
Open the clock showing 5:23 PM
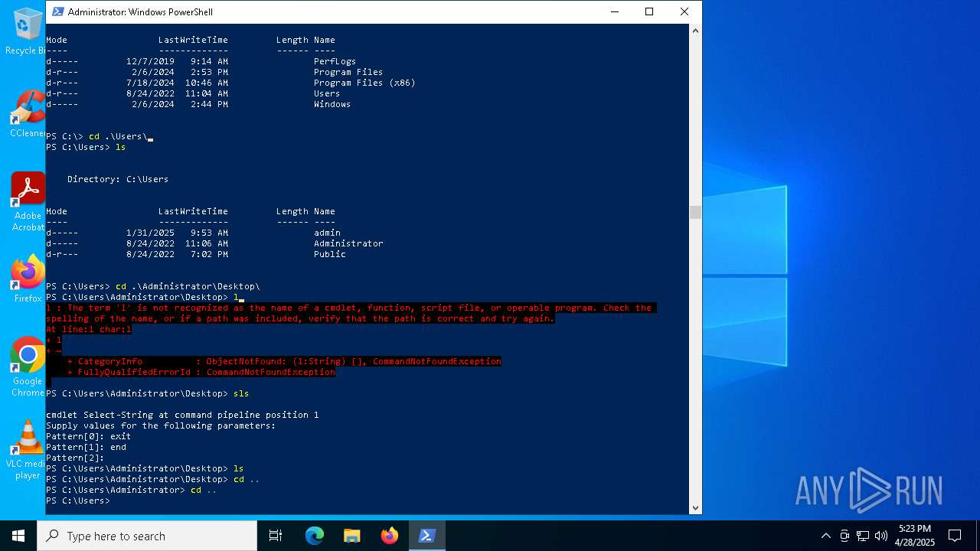click(915, 536)
